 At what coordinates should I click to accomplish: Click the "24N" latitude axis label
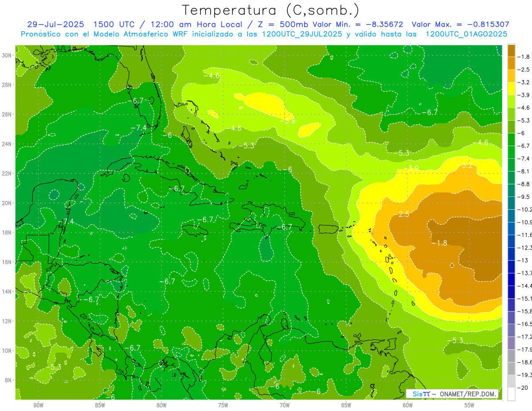8,144
